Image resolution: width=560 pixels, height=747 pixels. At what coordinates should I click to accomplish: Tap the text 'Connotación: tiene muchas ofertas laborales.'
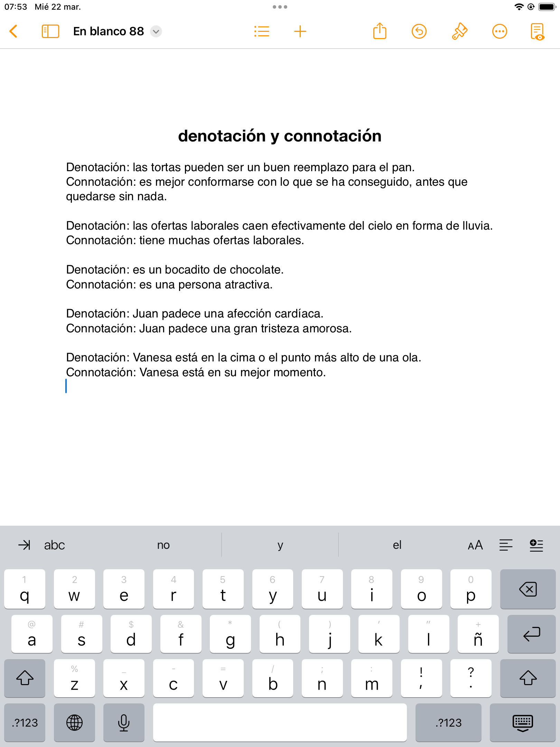click(x=185, y=240)
